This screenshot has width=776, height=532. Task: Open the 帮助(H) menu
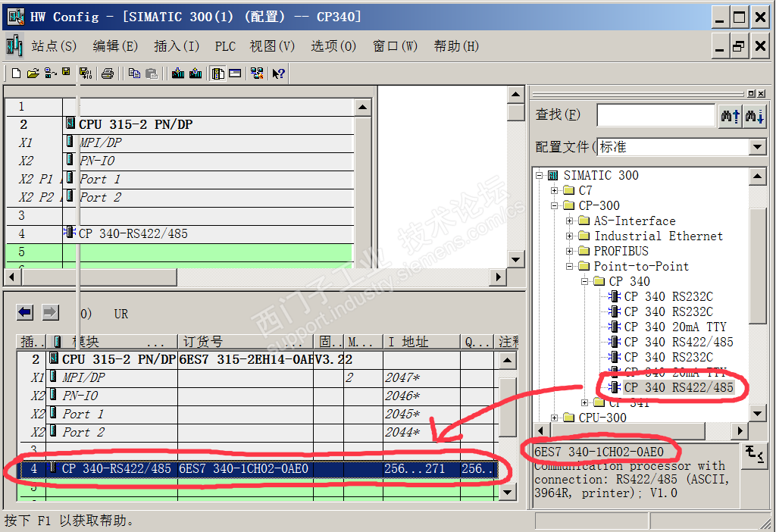[456, 46]
